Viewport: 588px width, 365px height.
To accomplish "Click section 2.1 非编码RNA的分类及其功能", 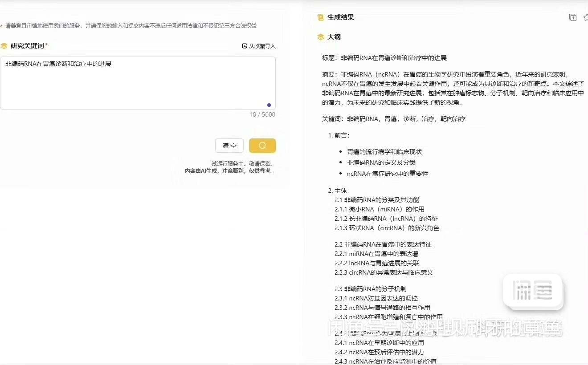I will tap(377, 200).
